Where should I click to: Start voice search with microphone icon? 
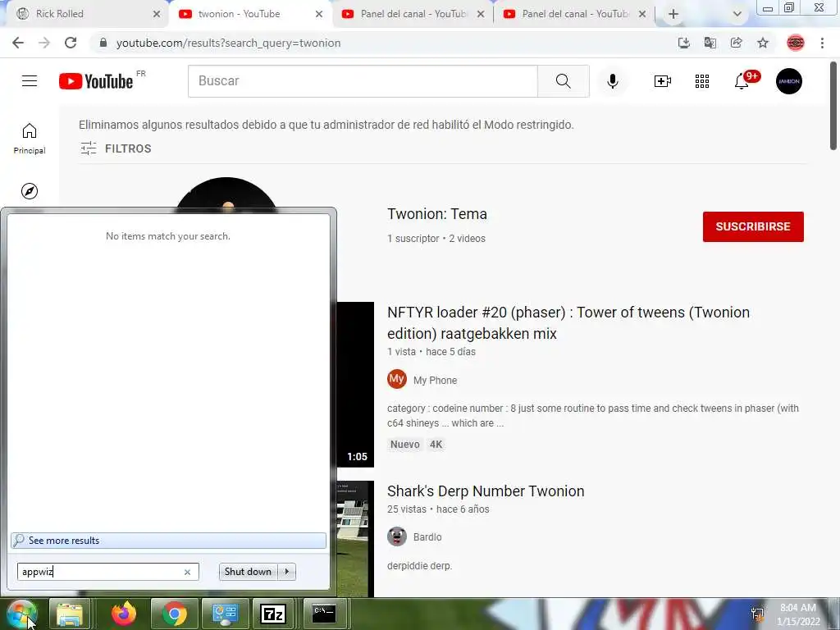pyautogui.click(x=612, y=81)
